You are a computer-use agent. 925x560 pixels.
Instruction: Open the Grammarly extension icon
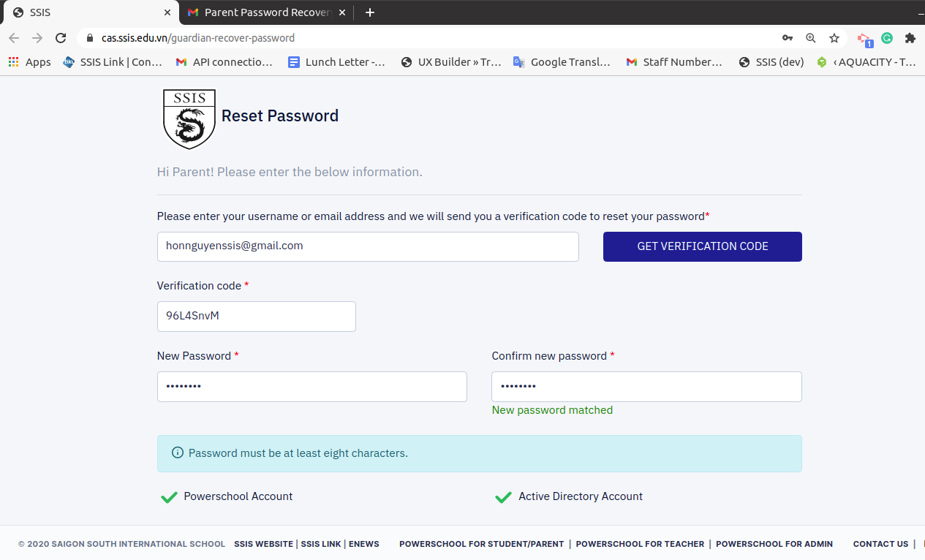(887, 38)
